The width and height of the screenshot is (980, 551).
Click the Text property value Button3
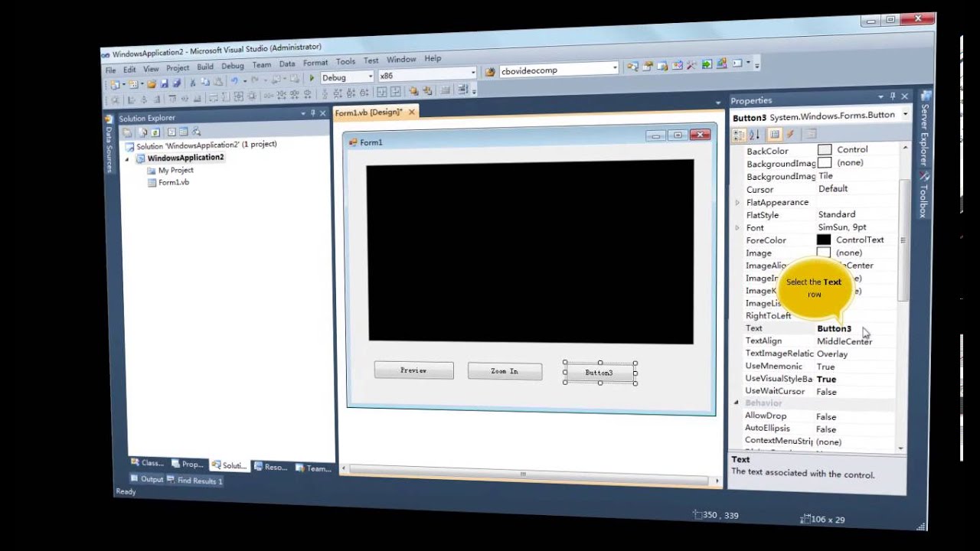pos(834,328)
